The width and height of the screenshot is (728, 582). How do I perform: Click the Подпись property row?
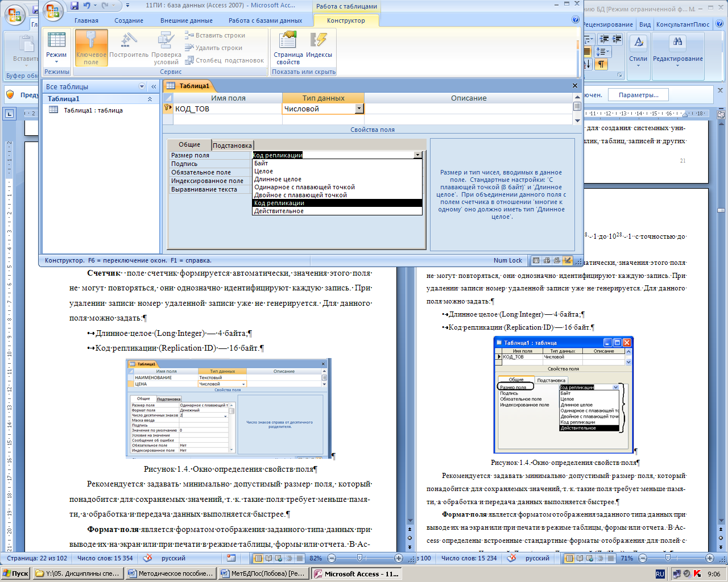click(210, 164)
